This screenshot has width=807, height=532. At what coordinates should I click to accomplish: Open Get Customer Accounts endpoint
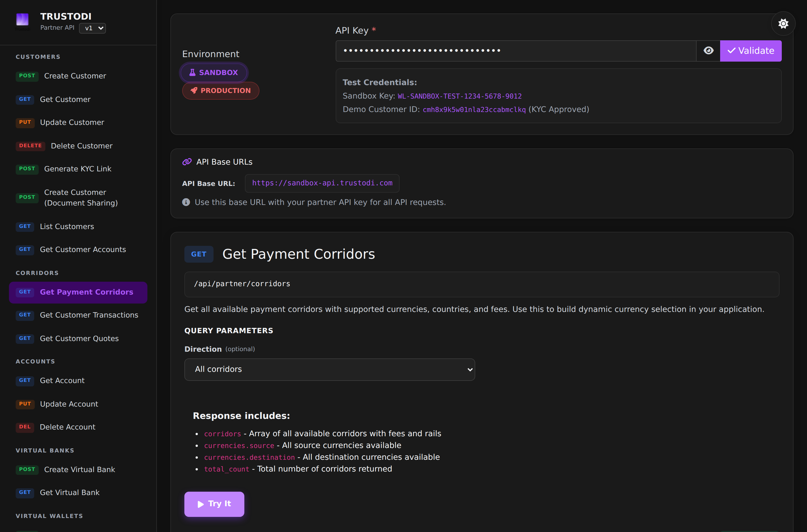pos(78,250)
